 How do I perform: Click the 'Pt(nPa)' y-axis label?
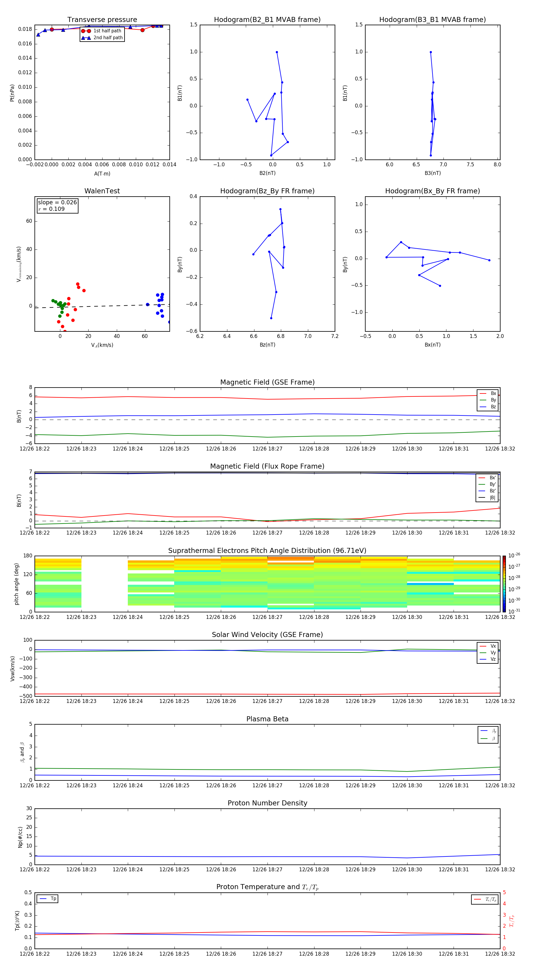point(12,92)
